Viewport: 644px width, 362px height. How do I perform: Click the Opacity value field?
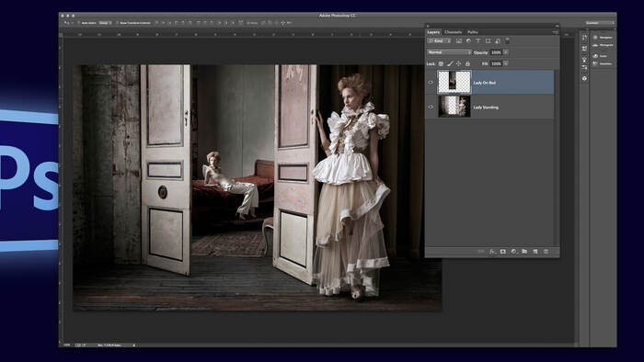tap(496, 52)
